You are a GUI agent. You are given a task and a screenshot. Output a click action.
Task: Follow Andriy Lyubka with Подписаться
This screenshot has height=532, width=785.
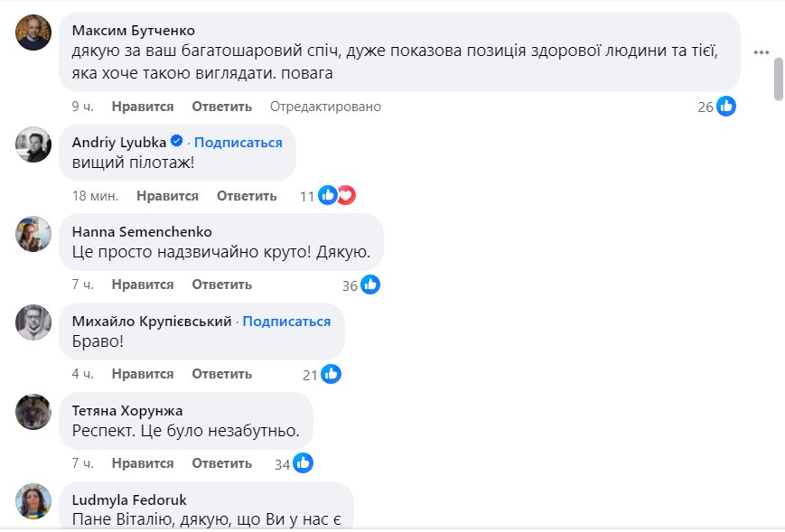[x=238, y=143]
